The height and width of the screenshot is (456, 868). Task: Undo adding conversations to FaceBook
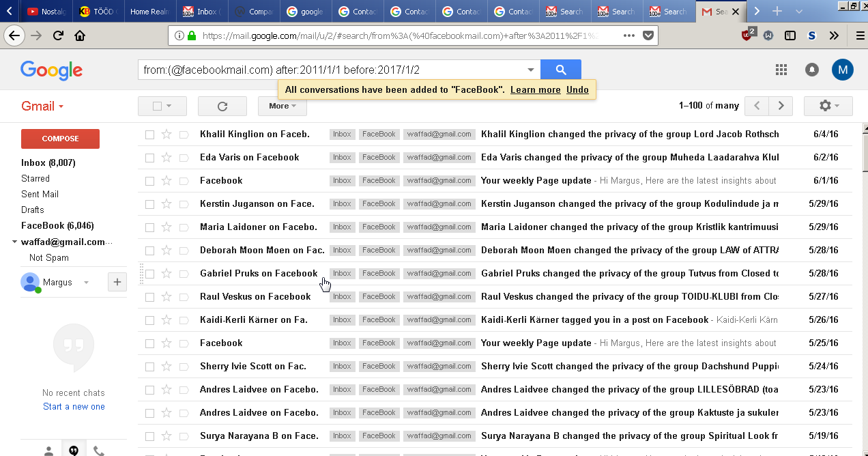577,90
